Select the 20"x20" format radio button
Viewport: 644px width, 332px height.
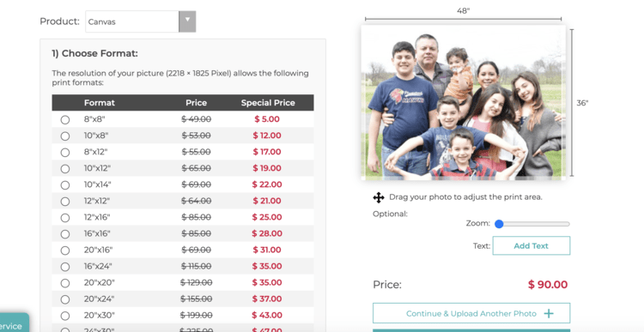(65, 283)
